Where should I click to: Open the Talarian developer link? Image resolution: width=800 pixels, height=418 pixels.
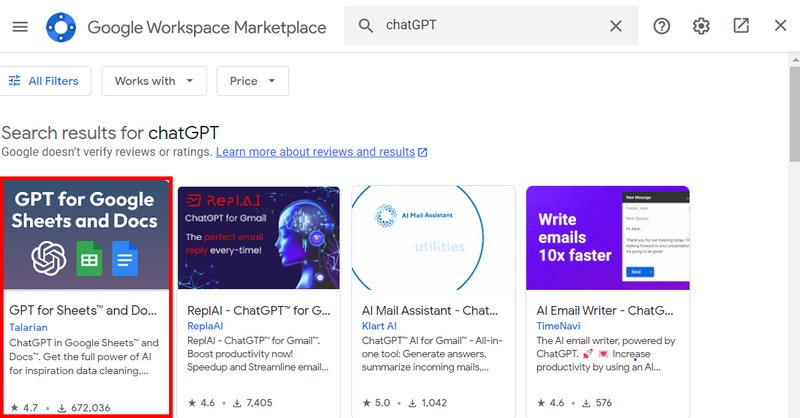pyautogui.click(x=28, y=328)
